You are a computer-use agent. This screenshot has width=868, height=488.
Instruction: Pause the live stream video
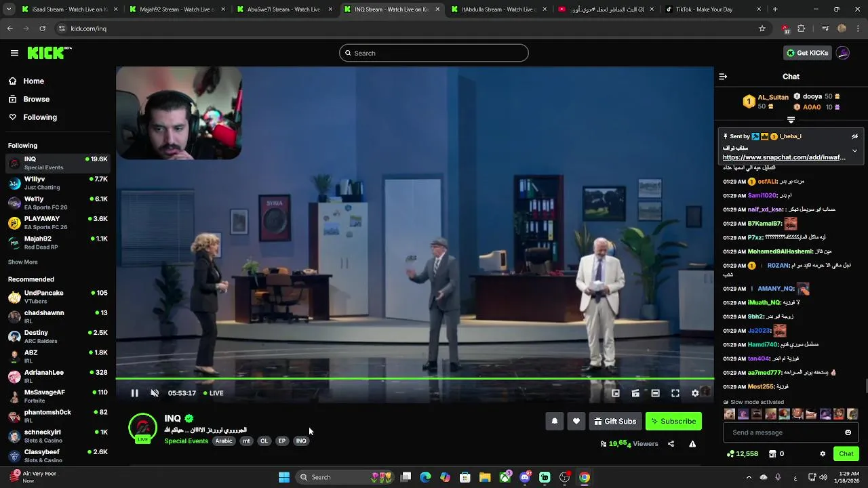pos(134,393)
